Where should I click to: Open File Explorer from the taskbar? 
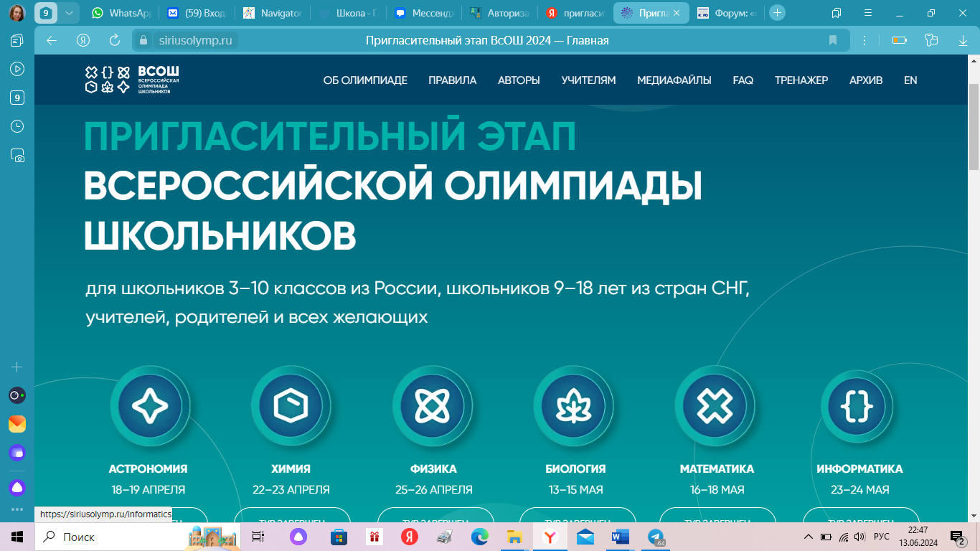click(515, 537)
